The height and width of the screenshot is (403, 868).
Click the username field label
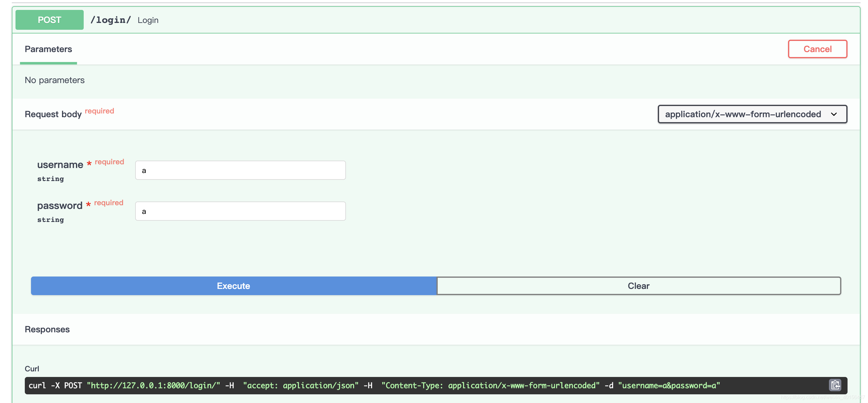point(60,164)
